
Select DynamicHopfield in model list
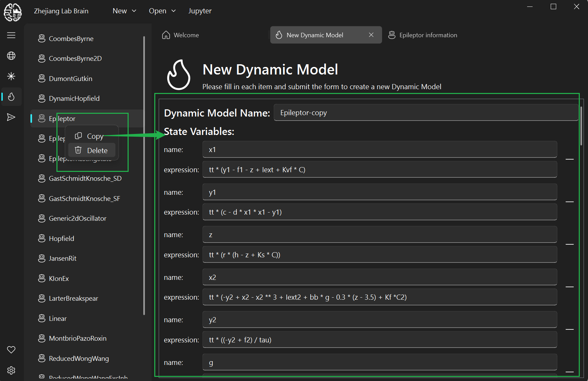click(x=87, y=98)
